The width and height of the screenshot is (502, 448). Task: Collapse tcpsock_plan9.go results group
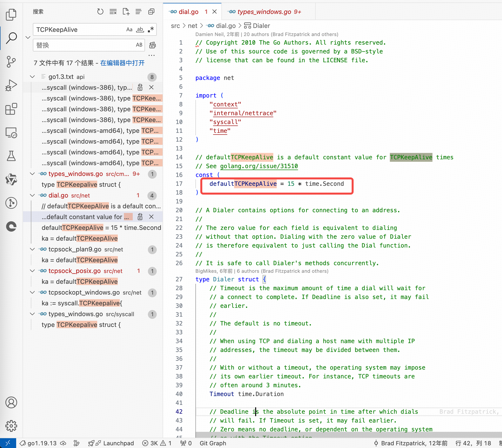32,249
